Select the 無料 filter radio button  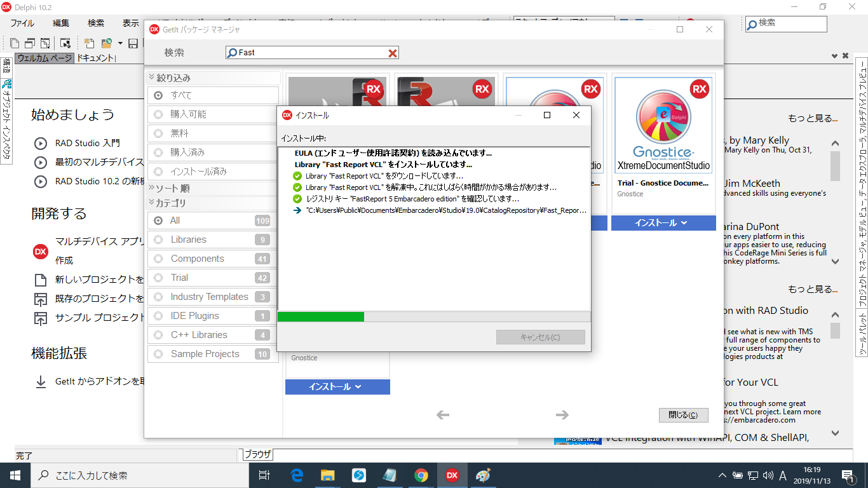tap(158, 133)
